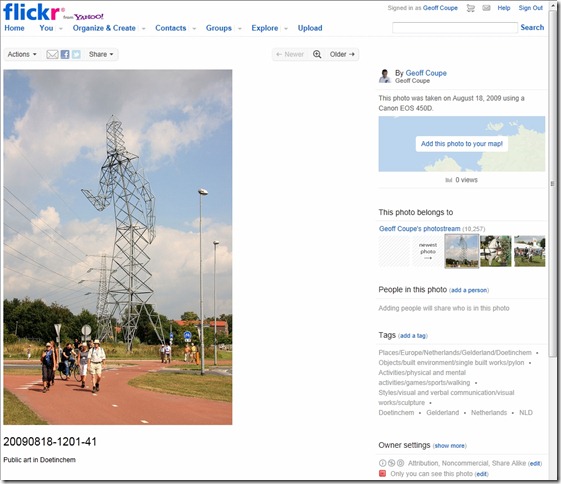
Task: Open the mail envelope icon in header
Action: point(486,8)
